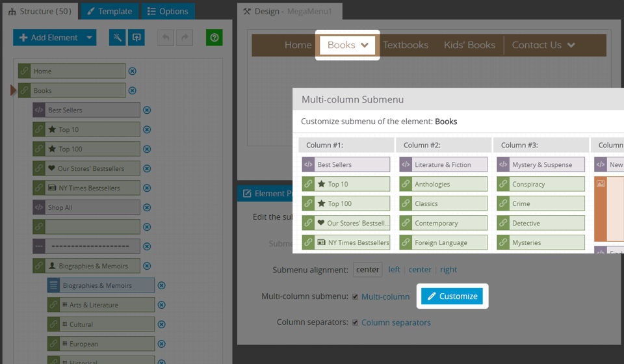Open help with the green question icon
624x364 pixels.
pyautogui.click(x=214, y=38)
